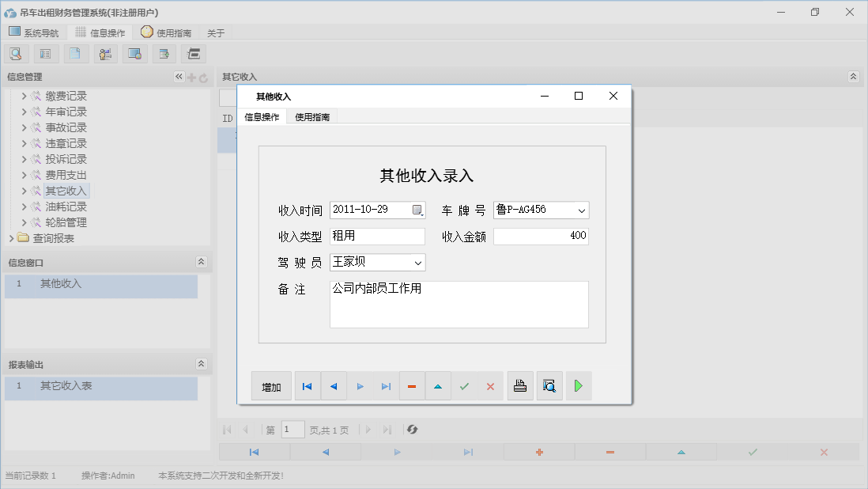Image resolution: width=868 pixels, height=489 pixels.
Task: Refresh records using the bottom refresh icon
Action: 411,429
